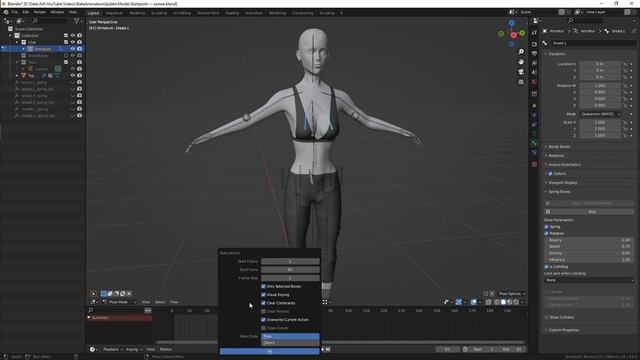Click the green Y axis on navigation gizmo

[522, 33]
